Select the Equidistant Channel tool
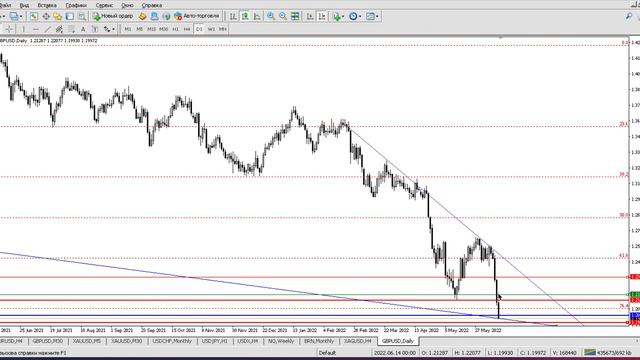Viewport: 640px width, 360px height. click(x=59, y=29)
